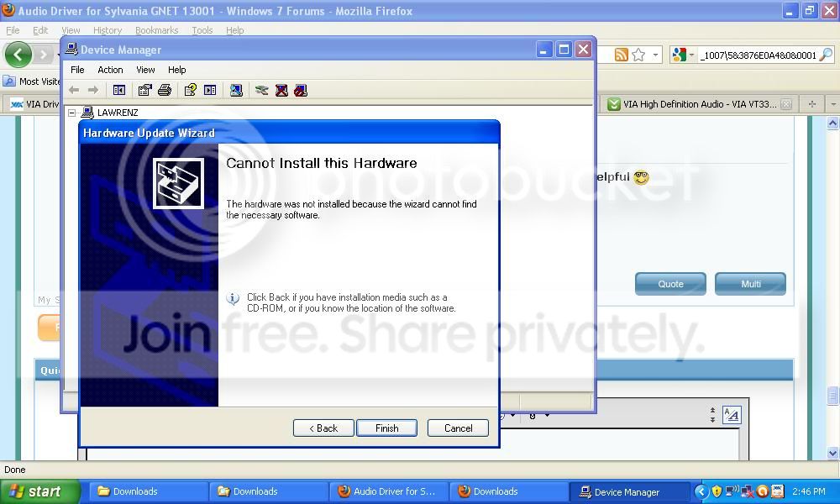Cancel the Hardware Update Wizard
Image resolution: width=840 pixels, height=504 pixels.
coord(458,428)
